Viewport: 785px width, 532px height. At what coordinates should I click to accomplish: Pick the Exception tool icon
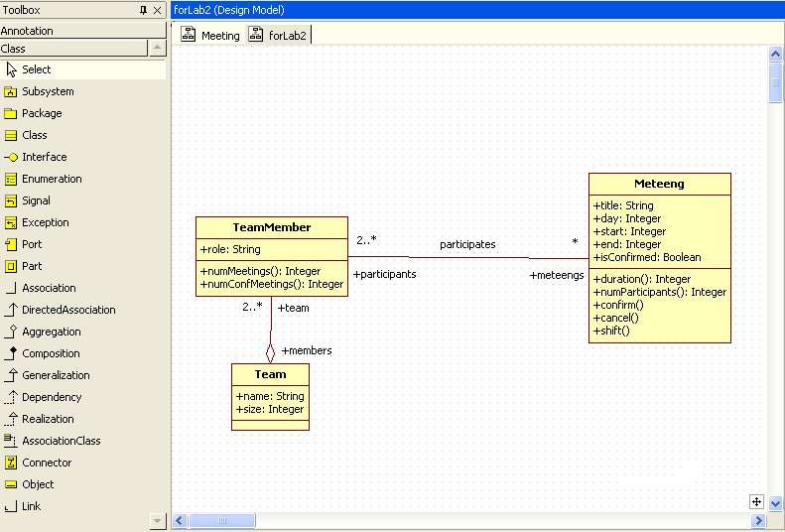[x=11, y=222]
